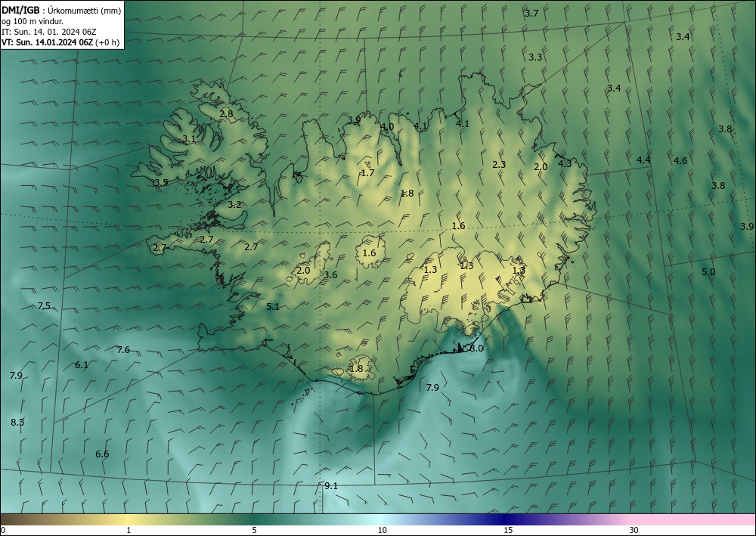756x536 pixels.
Task: Click the precipitable water value 9.1
Action: [x=331, y=486]
